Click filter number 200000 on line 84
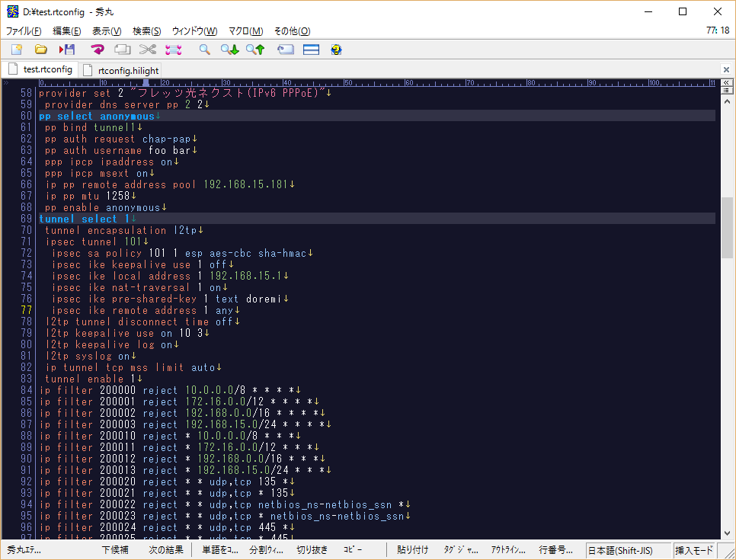The image size is (736, 560). click(117, 390)
